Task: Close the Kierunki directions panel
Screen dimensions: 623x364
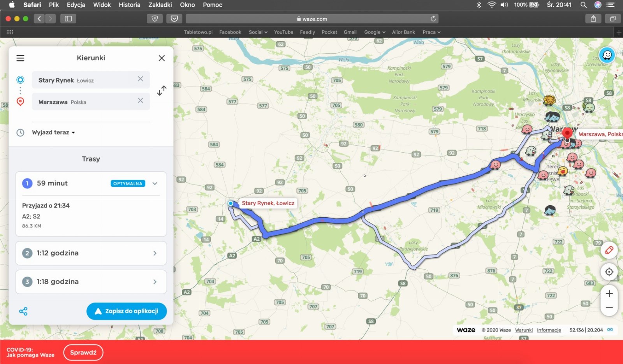Action: (162, 58)
